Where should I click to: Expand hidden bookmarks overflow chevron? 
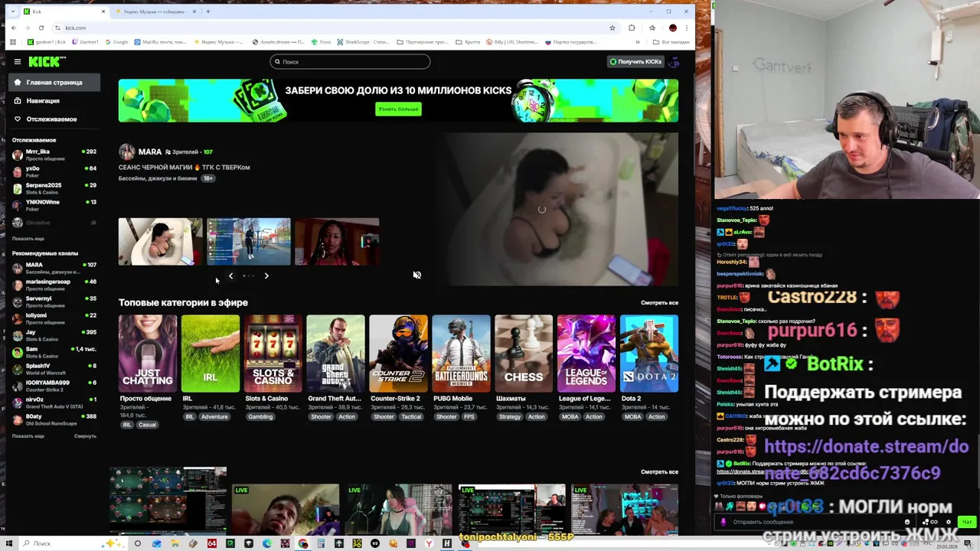point(637,42)
